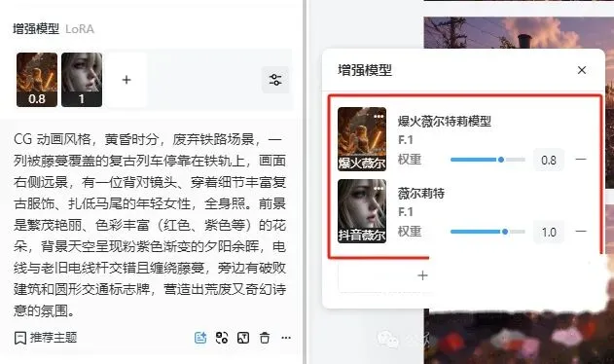Open the 抖音薇尔 model thumbnail

pos(362,211)
